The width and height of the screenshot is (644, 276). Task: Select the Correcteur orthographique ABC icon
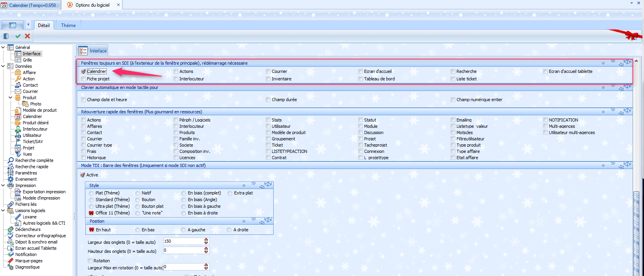(x=11, y=236)
